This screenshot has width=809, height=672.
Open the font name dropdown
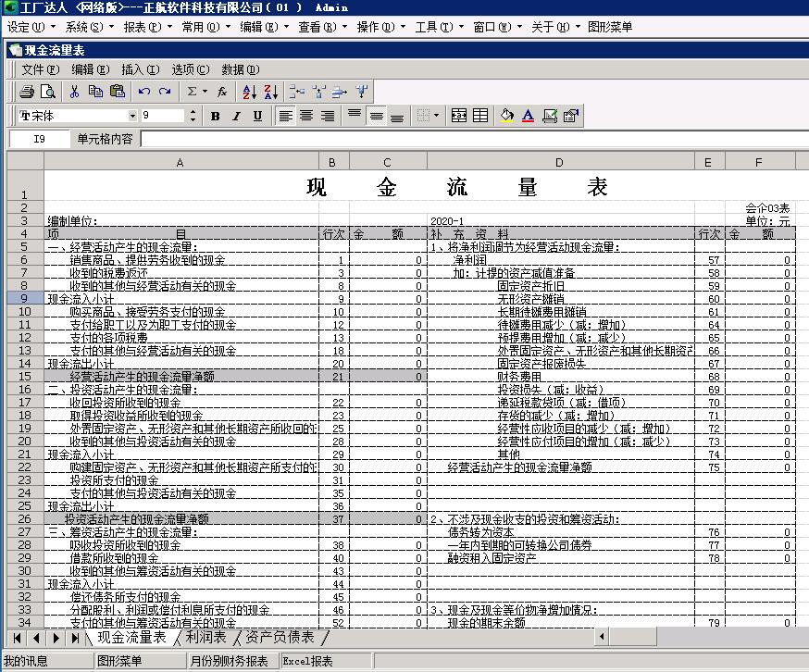[x=132, y=116]
